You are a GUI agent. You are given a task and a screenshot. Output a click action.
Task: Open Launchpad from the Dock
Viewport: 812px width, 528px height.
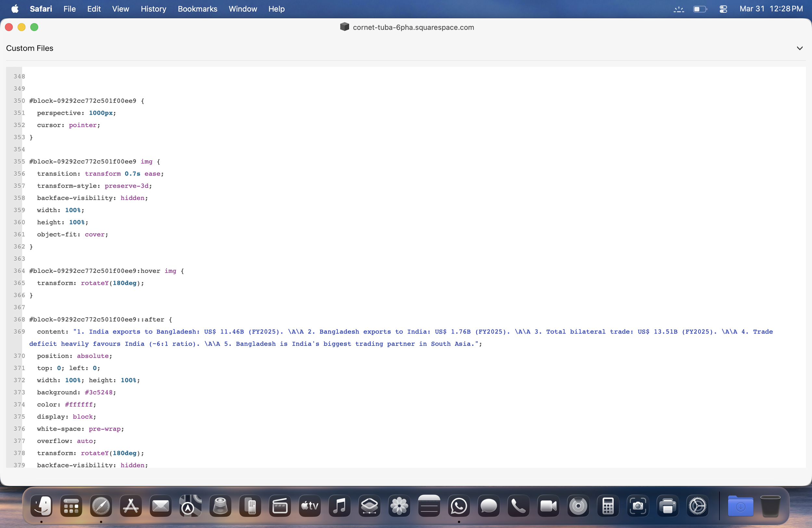tap(71, 506)
